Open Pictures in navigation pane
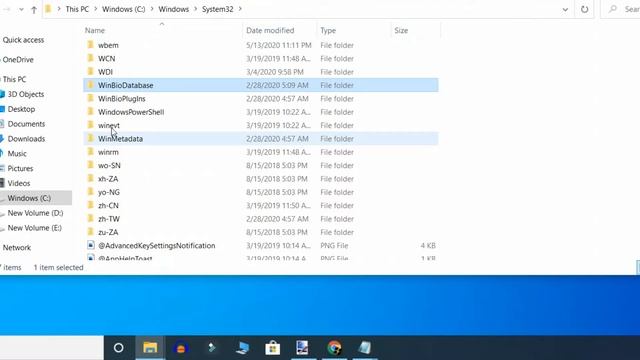This screenshot has width=640, height=360. click(x=20, y=168)
